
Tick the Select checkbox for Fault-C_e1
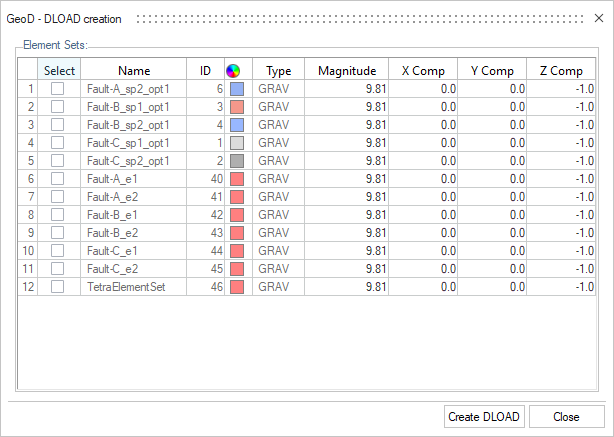click(58, 251)
